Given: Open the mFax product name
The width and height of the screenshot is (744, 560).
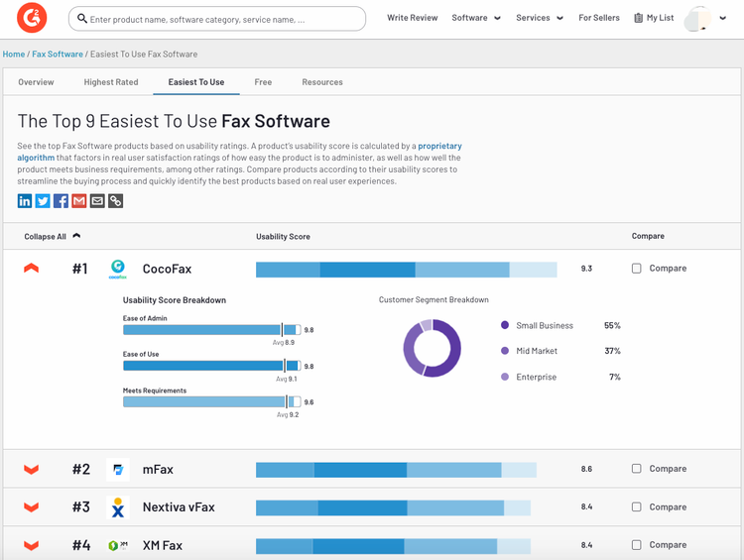Looking at the screenshot, I should 158,470.
